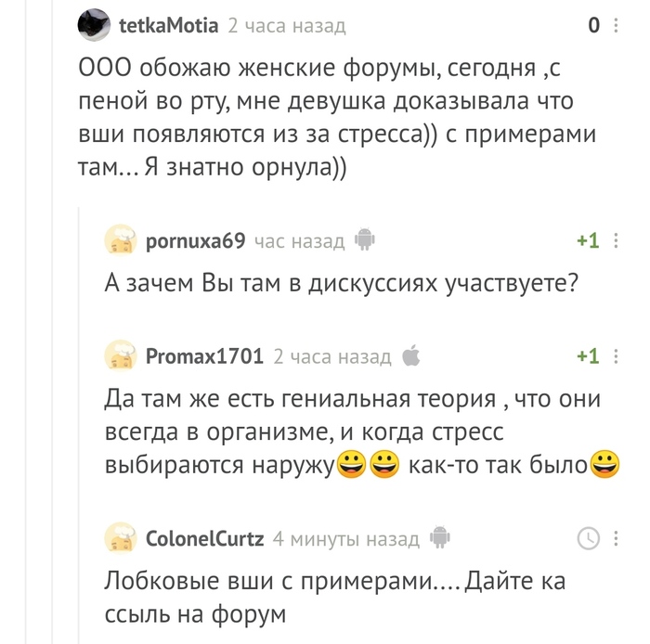This screenshot has height=644, width=650.
Task: Open pornuxa69's profile via the username
Action: [x=196, y=242]
